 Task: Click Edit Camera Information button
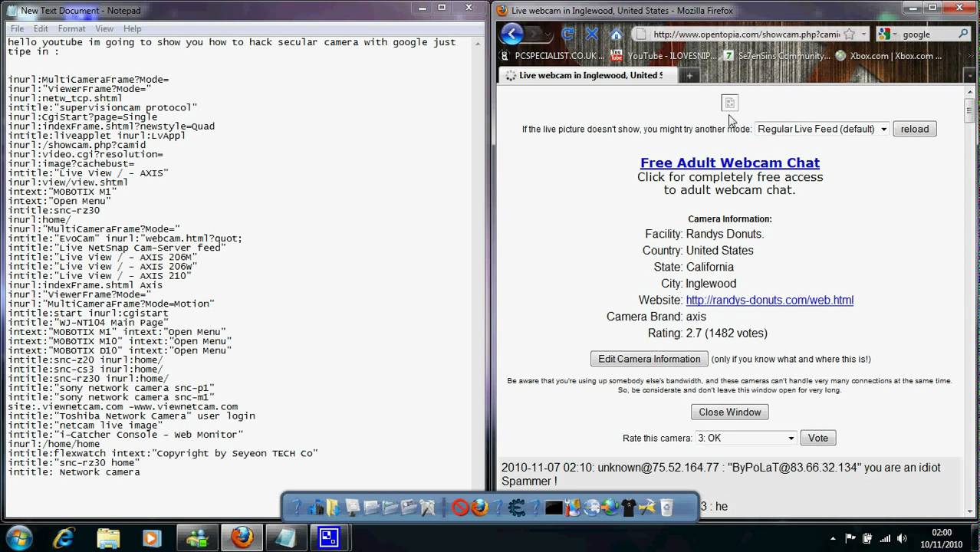pos(649,359)
